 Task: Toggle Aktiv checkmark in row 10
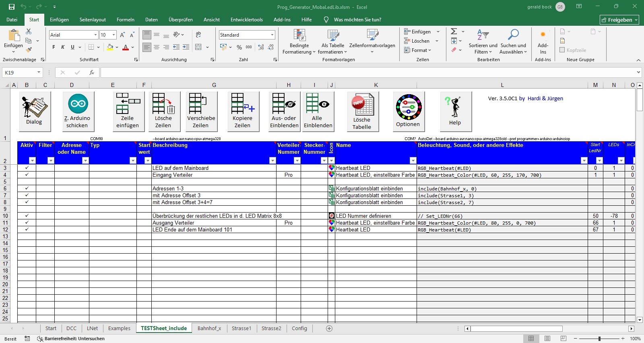pyautogui.click(x=27, y=216)
